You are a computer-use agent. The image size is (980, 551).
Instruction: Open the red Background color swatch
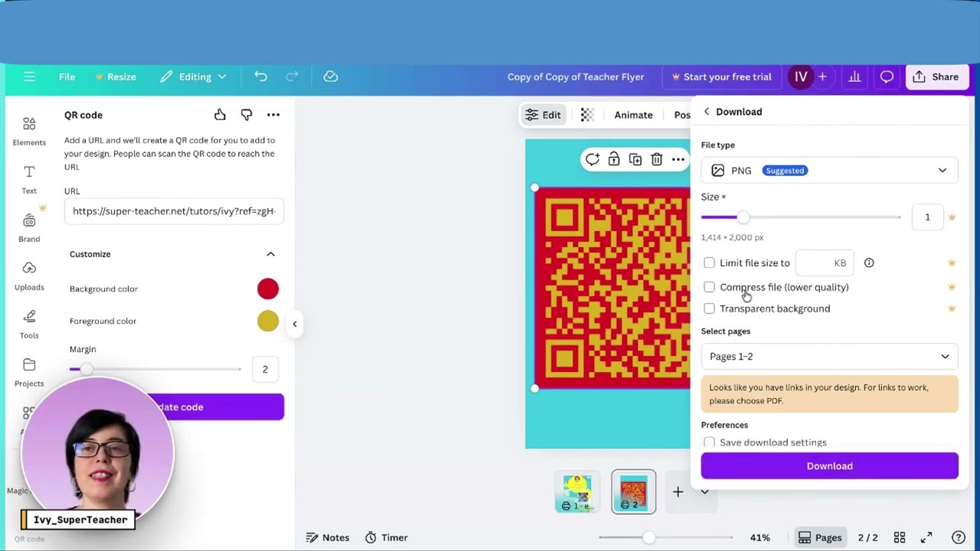(x=268, y=289)
